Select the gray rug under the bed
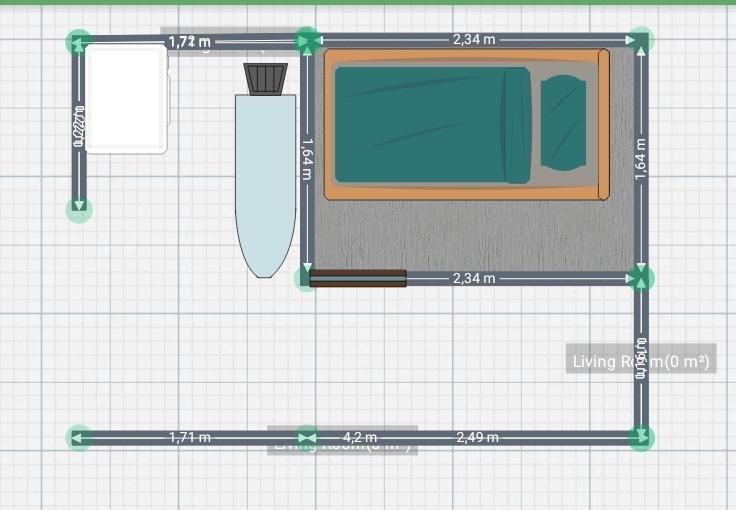 [x=470, y=237]
